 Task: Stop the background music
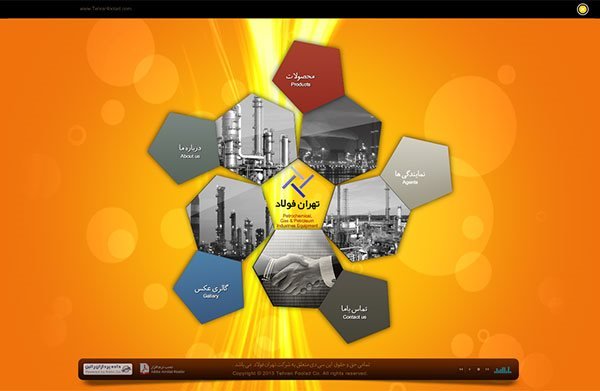478,369
